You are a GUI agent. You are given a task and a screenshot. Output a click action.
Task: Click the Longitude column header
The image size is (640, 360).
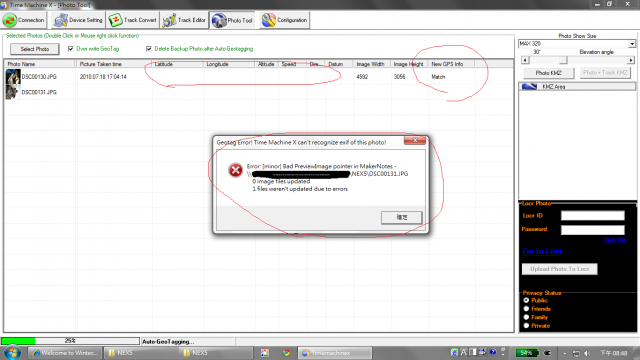click(229, 64)
